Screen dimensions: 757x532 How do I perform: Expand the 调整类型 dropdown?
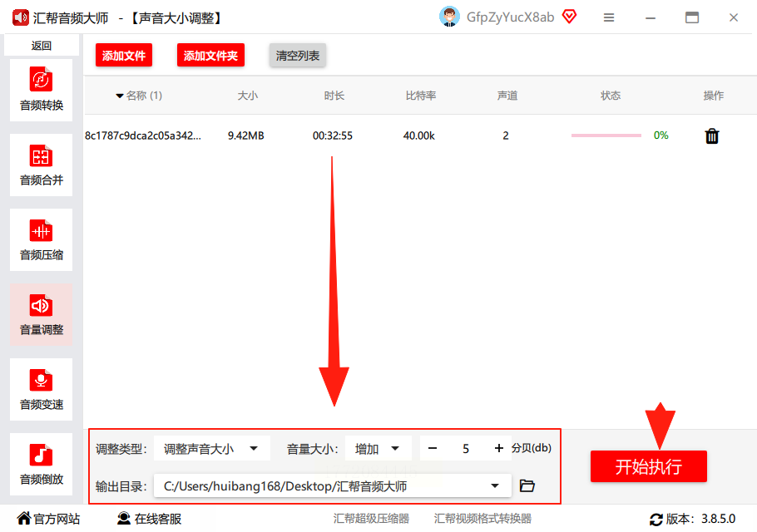pyautogui.click(x=212, y=449)
